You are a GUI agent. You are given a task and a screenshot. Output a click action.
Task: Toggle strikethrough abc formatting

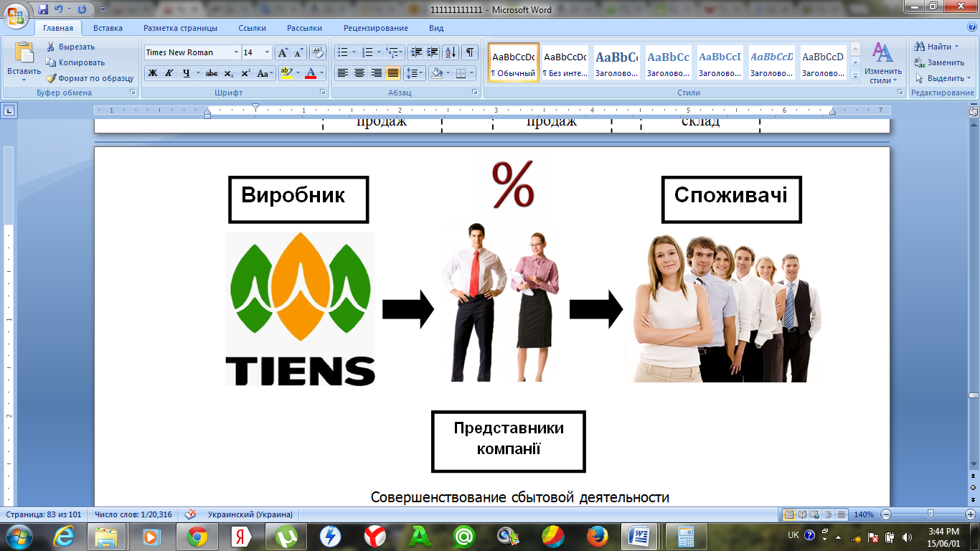point(212,73)
